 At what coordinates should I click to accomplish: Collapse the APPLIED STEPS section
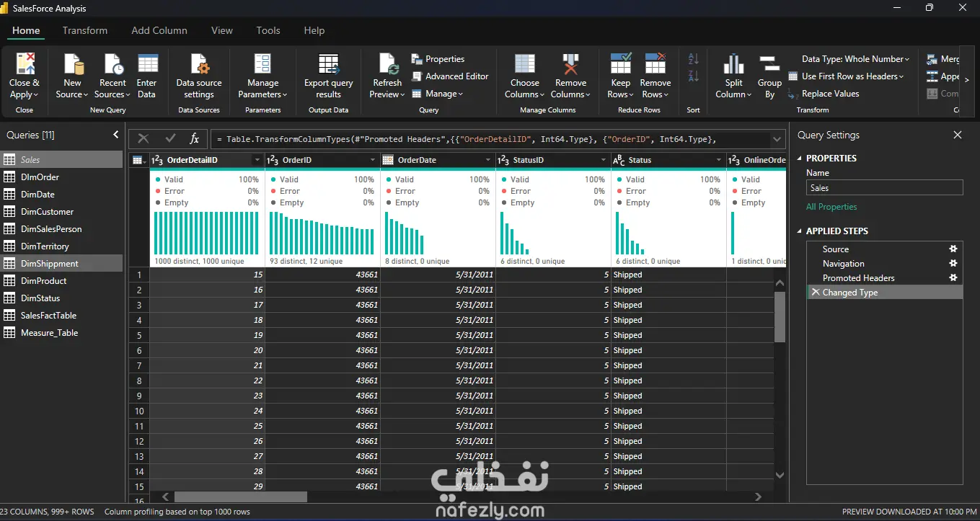point(800,231)
